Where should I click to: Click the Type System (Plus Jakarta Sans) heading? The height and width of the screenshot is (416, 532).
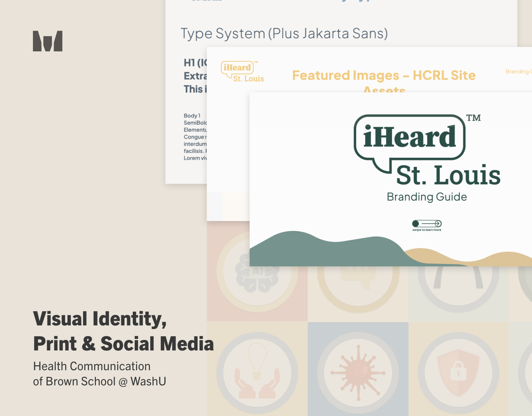[284, 34]
